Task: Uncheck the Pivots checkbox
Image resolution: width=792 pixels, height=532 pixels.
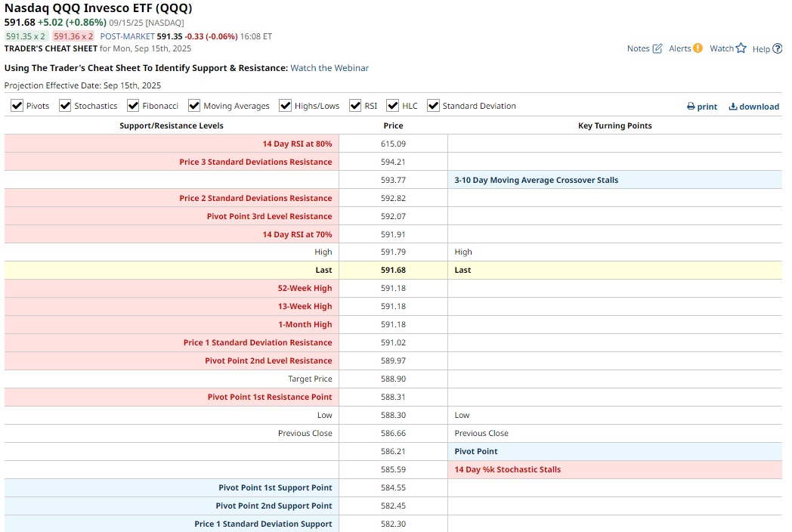Action: tap(17, 106)
